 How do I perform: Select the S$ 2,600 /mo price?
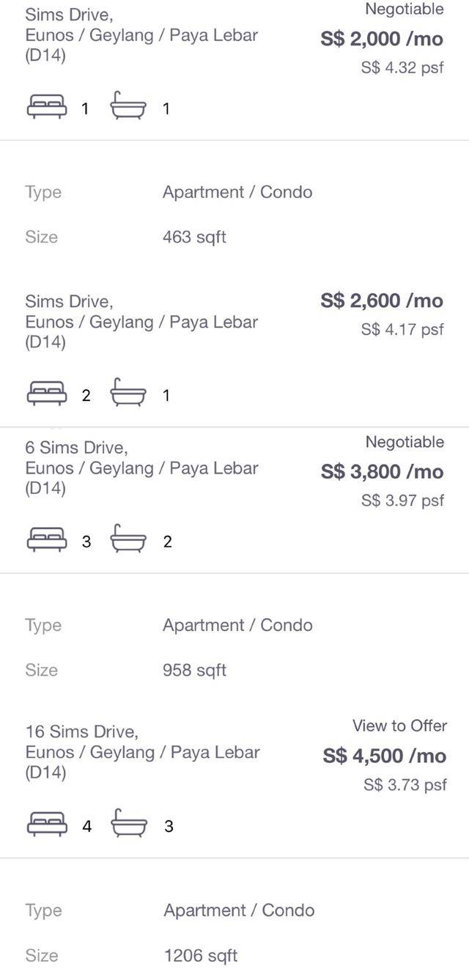[x=382, y=301]
